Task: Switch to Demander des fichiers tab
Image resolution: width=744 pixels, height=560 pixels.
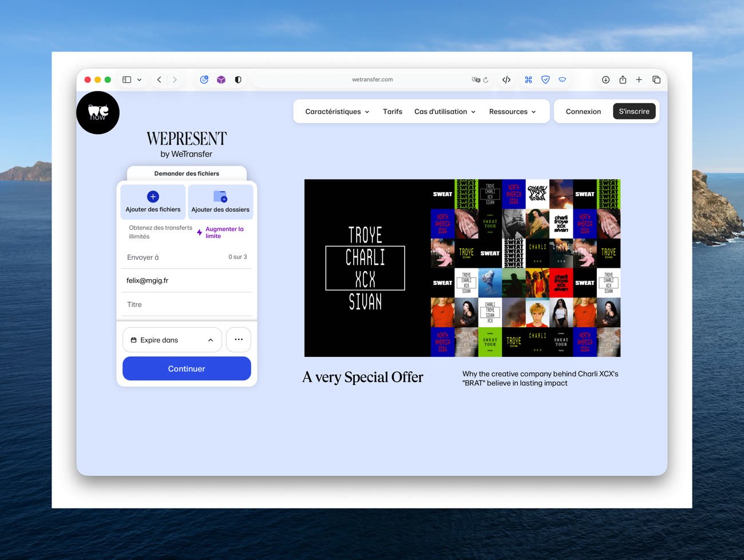Action: [x=187, y=173]
